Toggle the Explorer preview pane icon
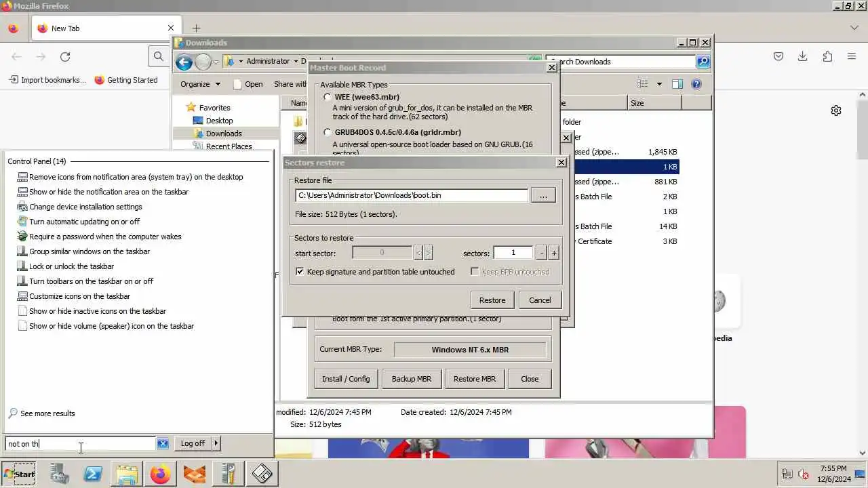 point(677,84)
